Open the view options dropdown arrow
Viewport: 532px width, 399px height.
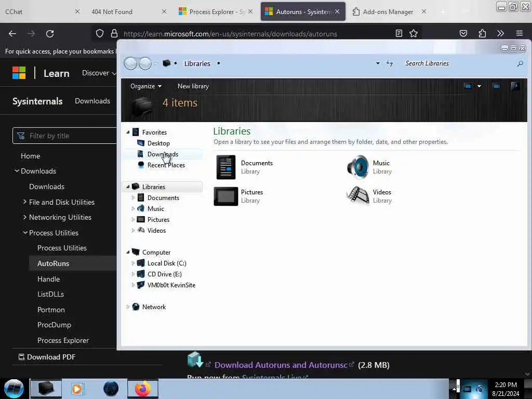pyautogui.click(x=479, y=86)
